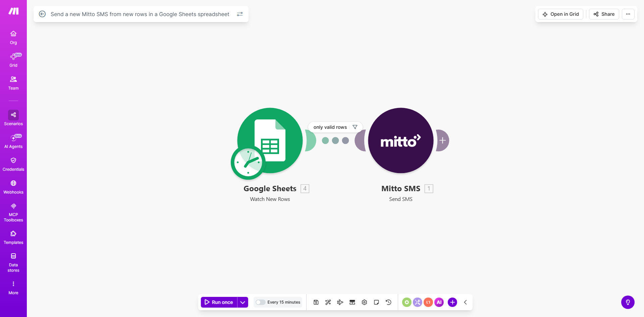Add a favorite with purple plus
644x317 pixels.
point(452,302)
